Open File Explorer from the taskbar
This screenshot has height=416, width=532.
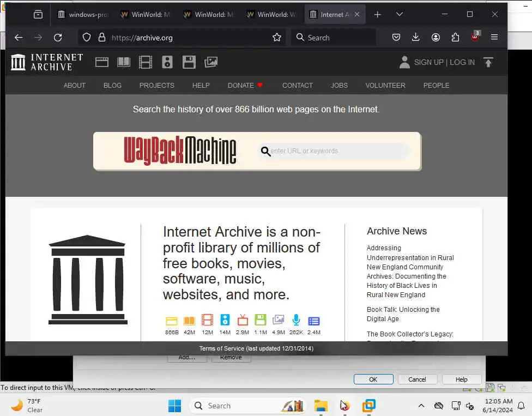(x=321, y=406)
